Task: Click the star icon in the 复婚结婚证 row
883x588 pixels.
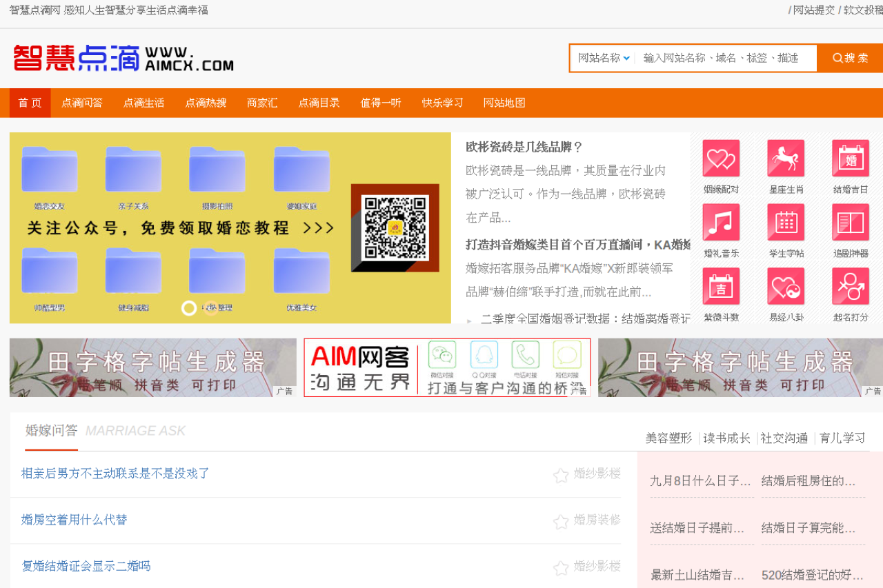Action: point(561,567)
